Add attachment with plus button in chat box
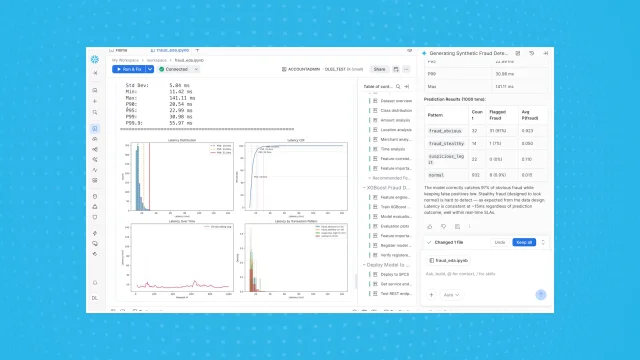 [x=431, y=295]
